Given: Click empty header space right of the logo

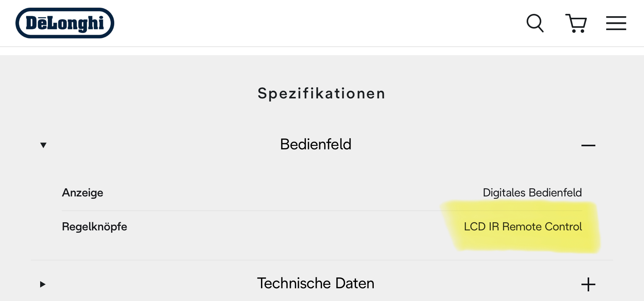Looking at the screenshot, I should [309, 23].
